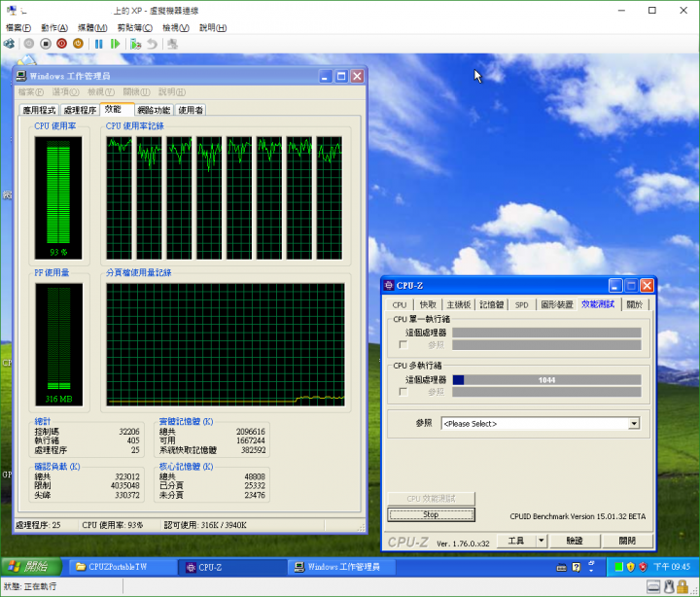Click the mouse status icon in VM status bar
700x597 pixels.
669,586
